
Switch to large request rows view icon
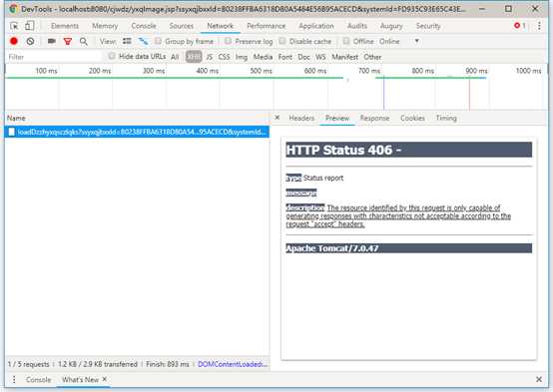pyautogui.click(x=127, y=41)
